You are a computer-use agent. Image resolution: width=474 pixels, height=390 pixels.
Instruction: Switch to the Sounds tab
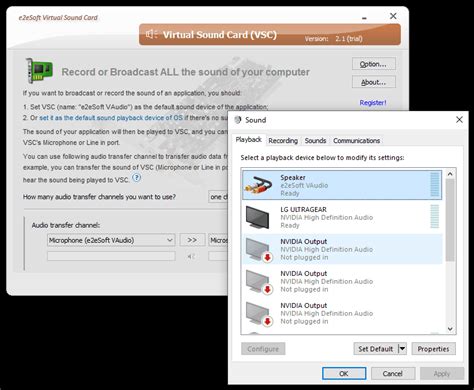coord(315,141)
